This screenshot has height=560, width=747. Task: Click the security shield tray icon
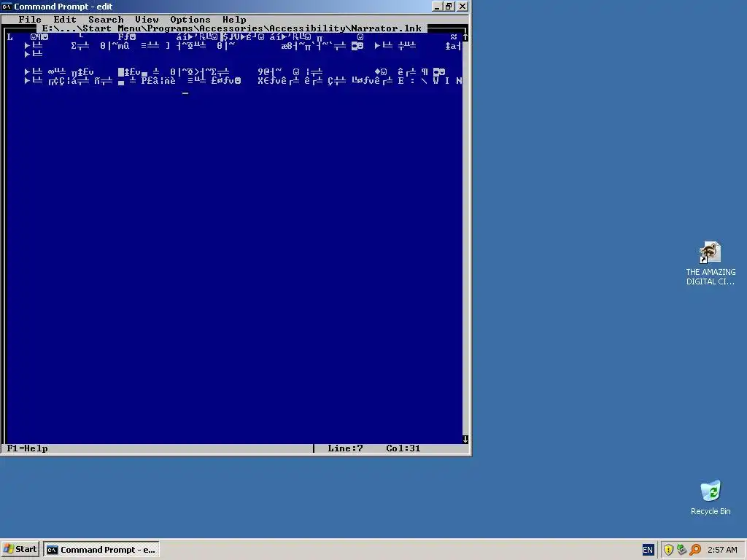pos(668,550)
